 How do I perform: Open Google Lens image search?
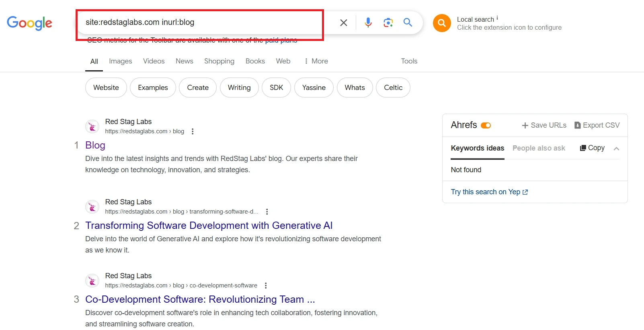coord(388,22)
